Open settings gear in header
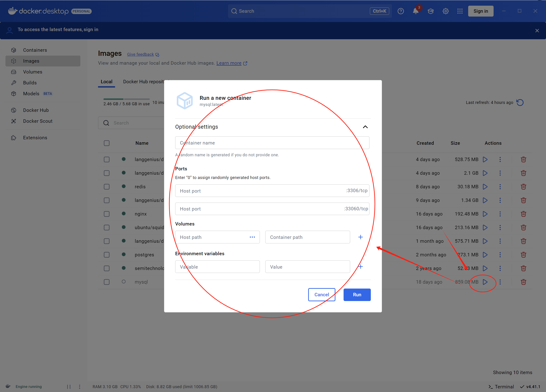The width and height of the screenshot is (546, 392). pyautogui.click(x=445, y=11)
